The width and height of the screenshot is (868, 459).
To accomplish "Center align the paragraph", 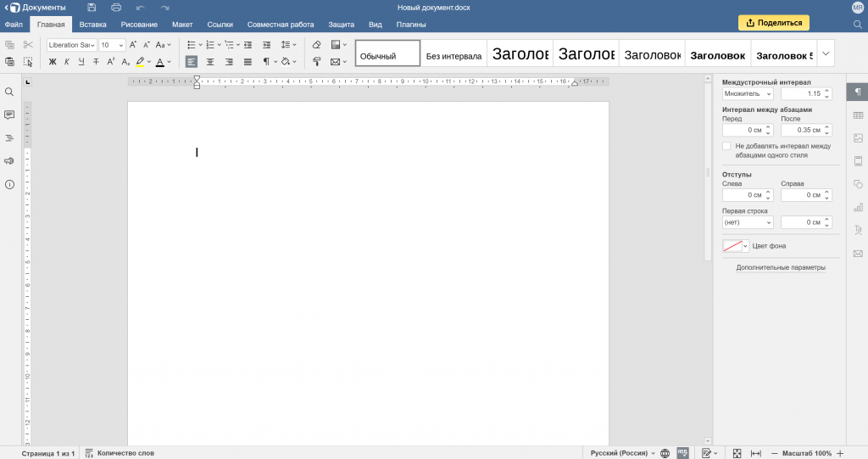I will tap(210, 62).
